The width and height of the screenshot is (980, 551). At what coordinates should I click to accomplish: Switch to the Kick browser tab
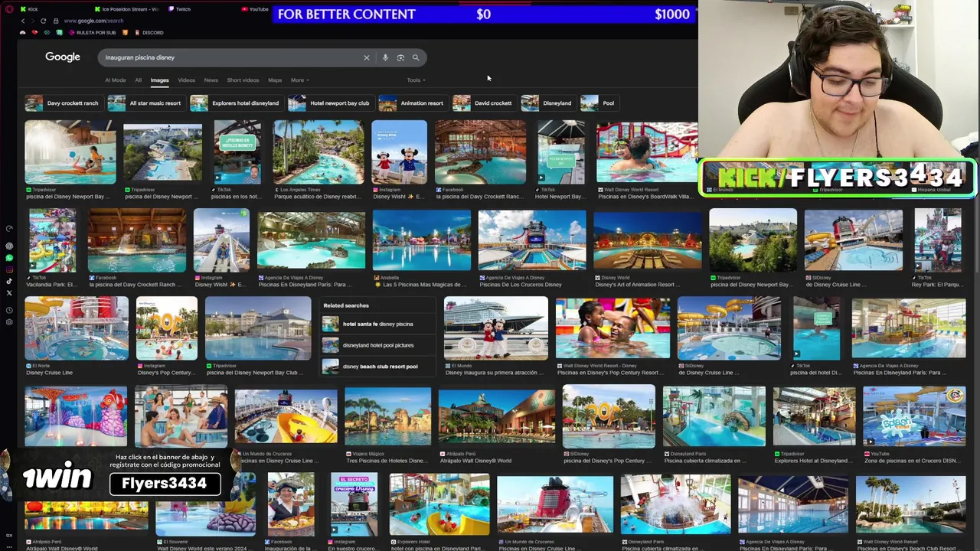[31, 9]
